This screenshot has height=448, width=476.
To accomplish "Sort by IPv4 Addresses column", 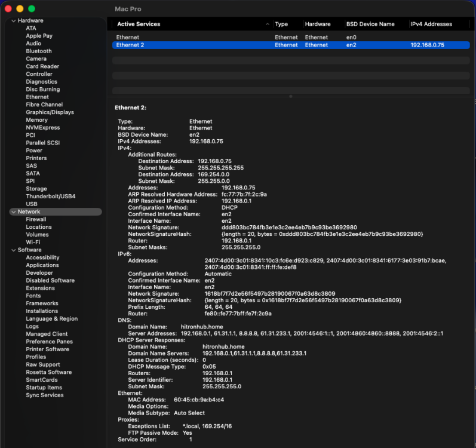I will coord(431,24).
